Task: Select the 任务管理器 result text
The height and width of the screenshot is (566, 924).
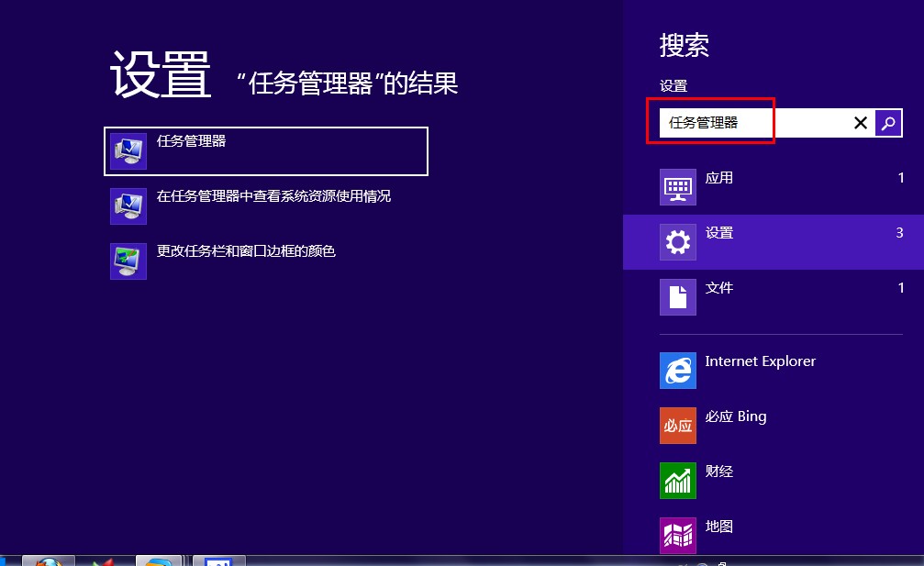Action: click(191, 141)
